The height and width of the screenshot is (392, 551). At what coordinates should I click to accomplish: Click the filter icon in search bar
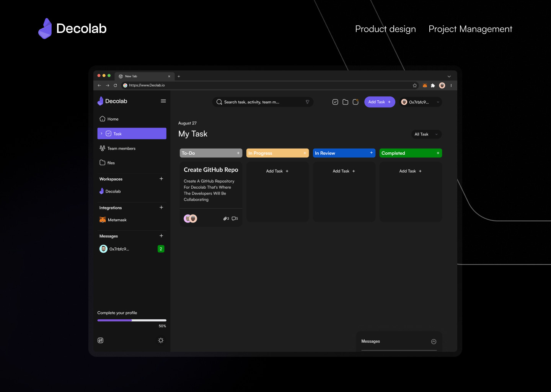click(x=307, y=102)
